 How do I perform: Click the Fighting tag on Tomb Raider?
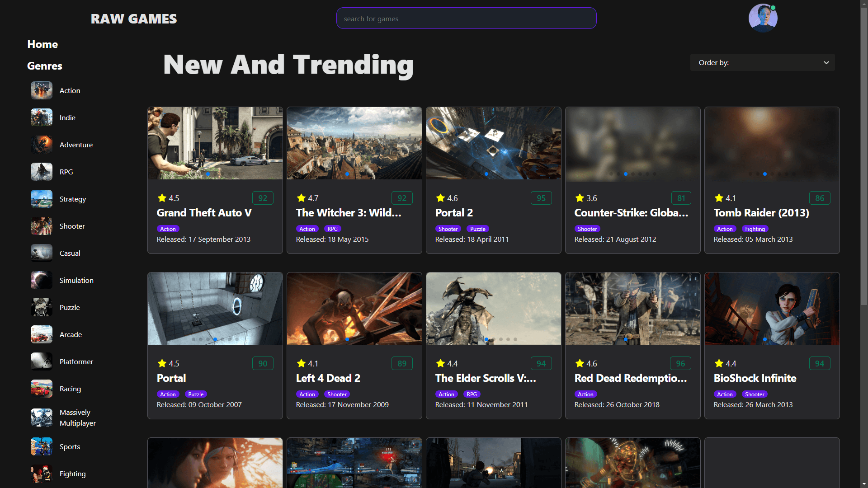(755, 229)
